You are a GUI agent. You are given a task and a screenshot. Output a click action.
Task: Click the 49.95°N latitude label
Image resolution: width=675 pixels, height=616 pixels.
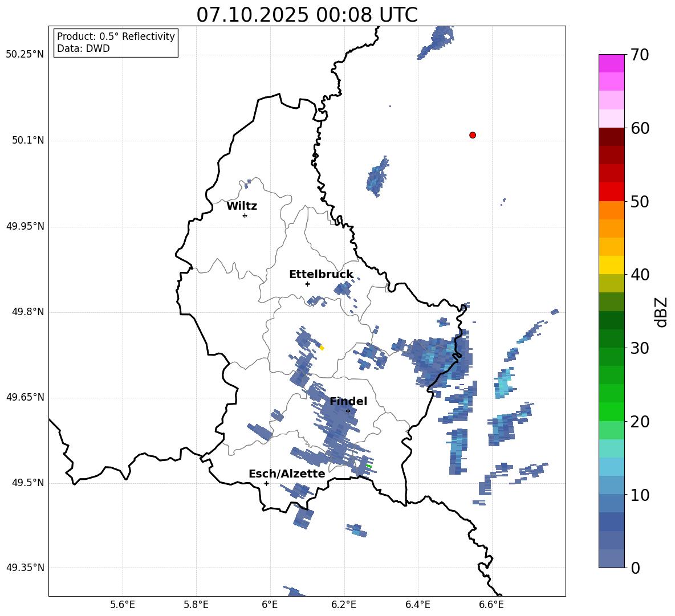click(x=25, y=226)
